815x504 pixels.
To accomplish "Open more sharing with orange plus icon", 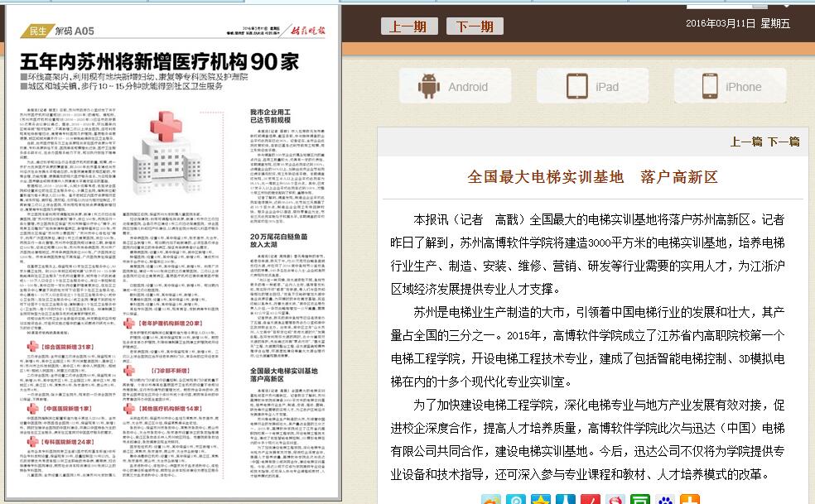I will (690, 499).
